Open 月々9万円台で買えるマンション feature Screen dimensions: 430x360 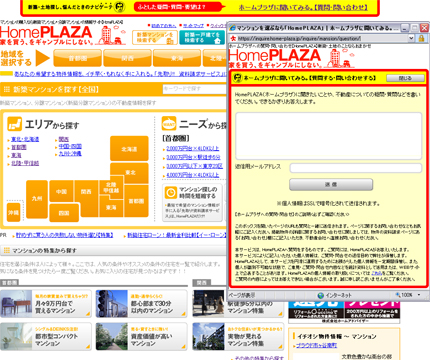coord(46,303)
